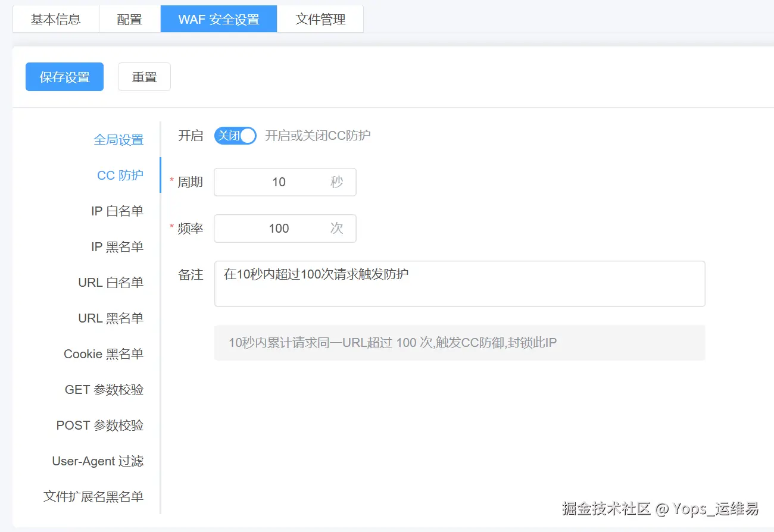The image size is (774, 532).
Task: Click the 周期 input showing 10 秒
Action: pyautogui.click(x=285, y=182)
